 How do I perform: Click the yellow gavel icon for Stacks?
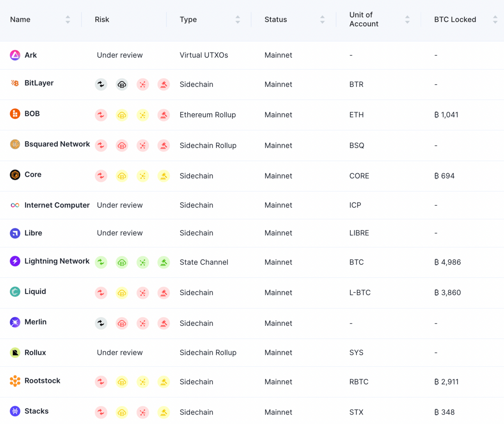pos(163,412)
